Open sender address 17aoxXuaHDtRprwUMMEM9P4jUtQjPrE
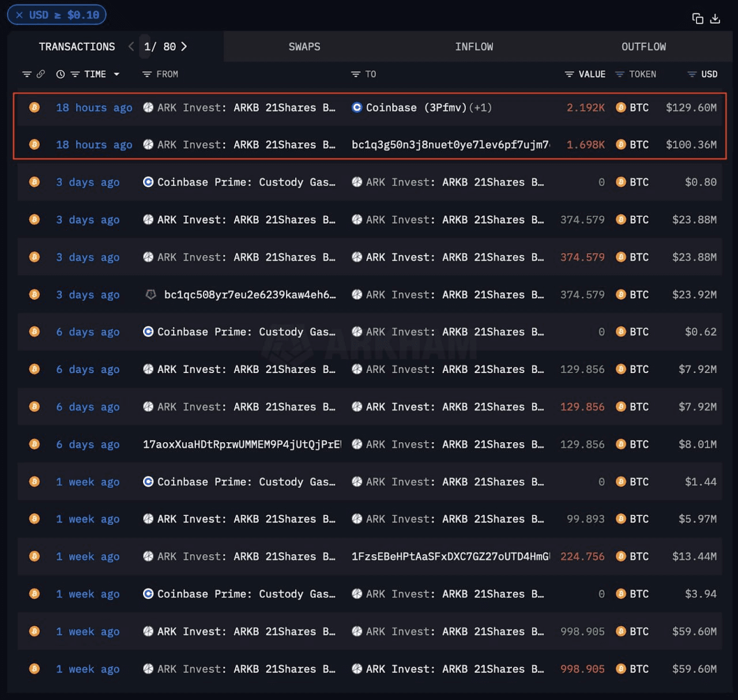This screenshot has width=738, height=700. tap(242, 445)
